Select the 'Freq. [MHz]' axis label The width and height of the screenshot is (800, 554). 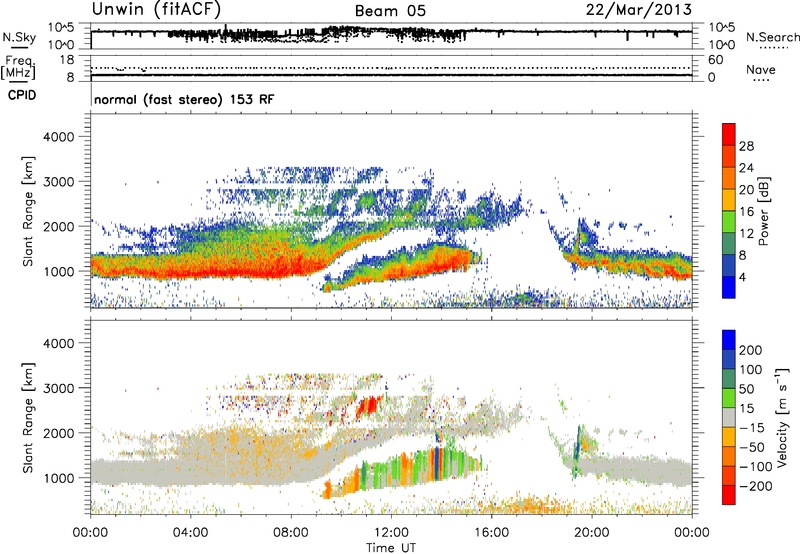coord(19,68)
